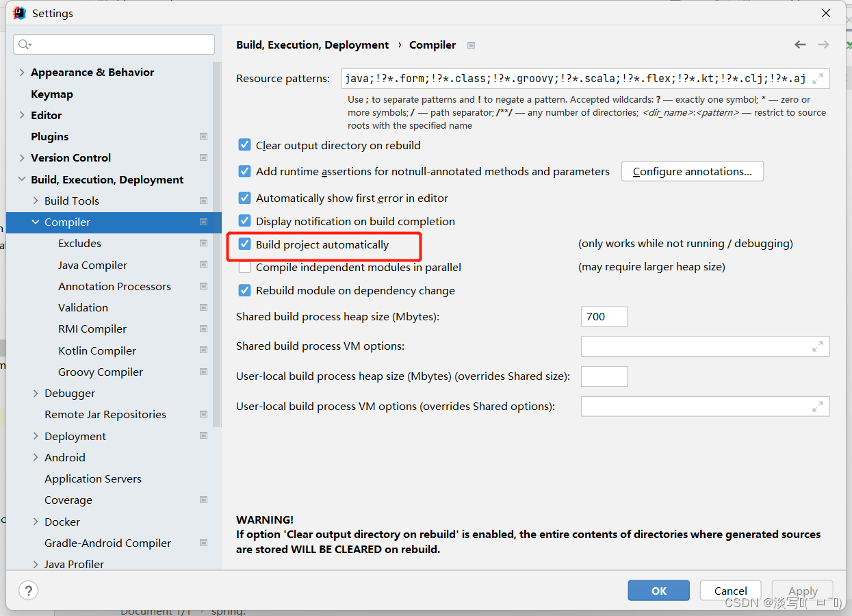Image resolution: width=852 pixels, height=616 pixels.
Task: Close the Settings dialog window
Action: [826, 13]
